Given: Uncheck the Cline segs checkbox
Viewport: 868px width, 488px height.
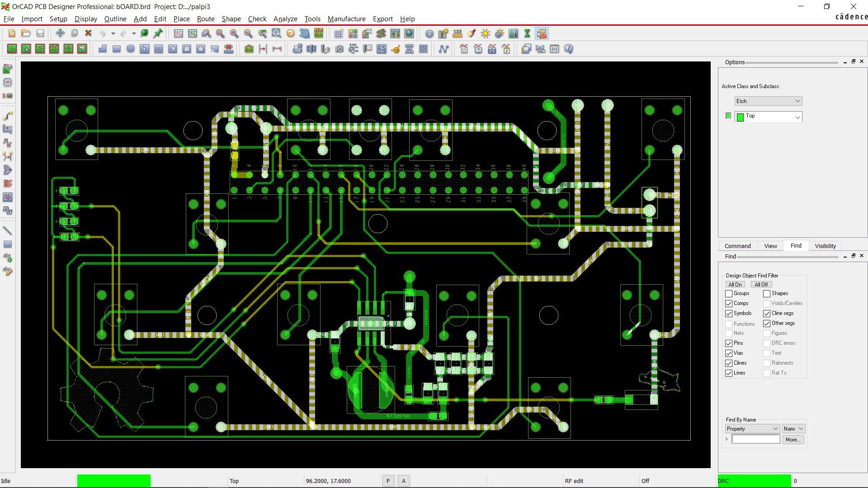Looking at the screenshot, I should [767, 314].
